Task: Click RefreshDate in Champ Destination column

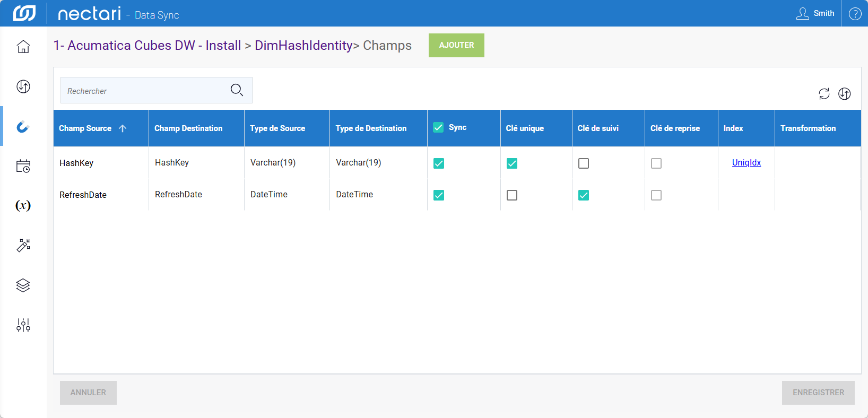Action: click(x=178, y=194)
